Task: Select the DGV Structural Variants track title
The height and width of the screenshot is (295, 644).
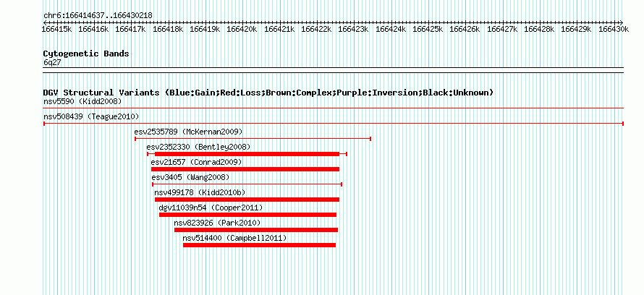Action: pos(268,93)
